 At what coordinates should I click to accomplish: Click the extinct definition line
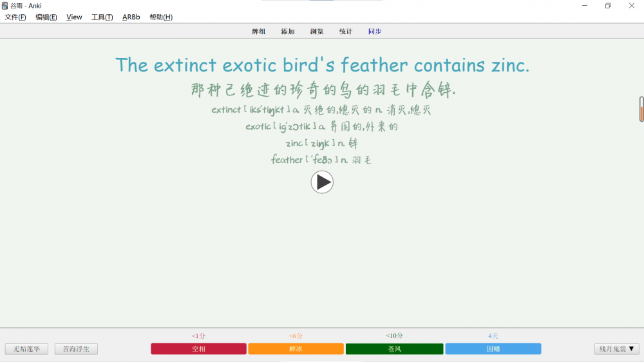[x=321, y=110]
